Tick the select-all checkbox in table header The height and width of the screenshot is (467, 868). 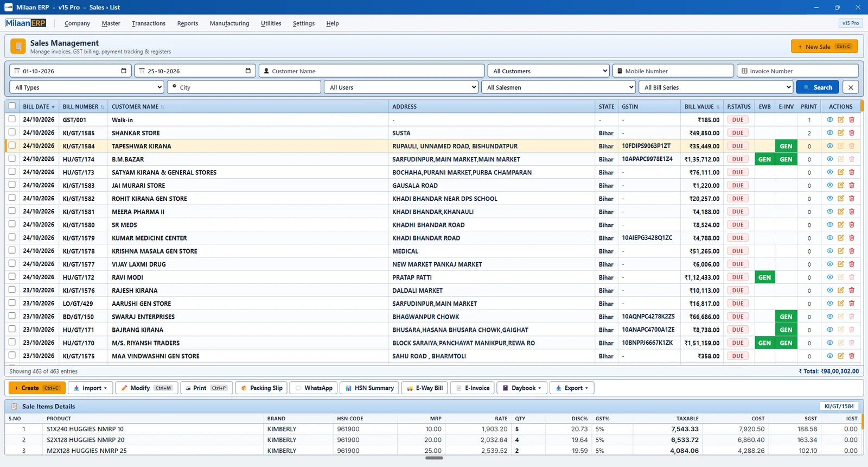(12, 106)
